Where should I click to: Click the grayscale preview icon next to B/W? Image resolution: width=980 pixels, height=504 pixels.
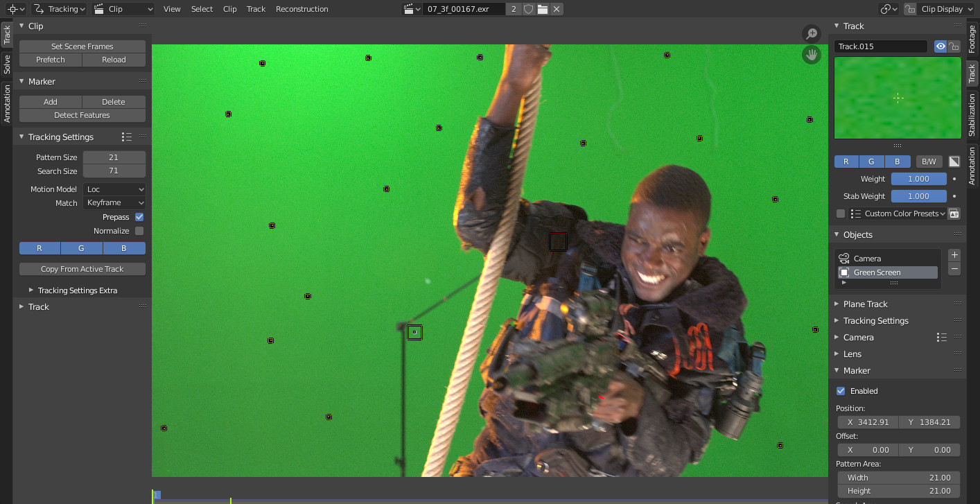pos(954,162)
